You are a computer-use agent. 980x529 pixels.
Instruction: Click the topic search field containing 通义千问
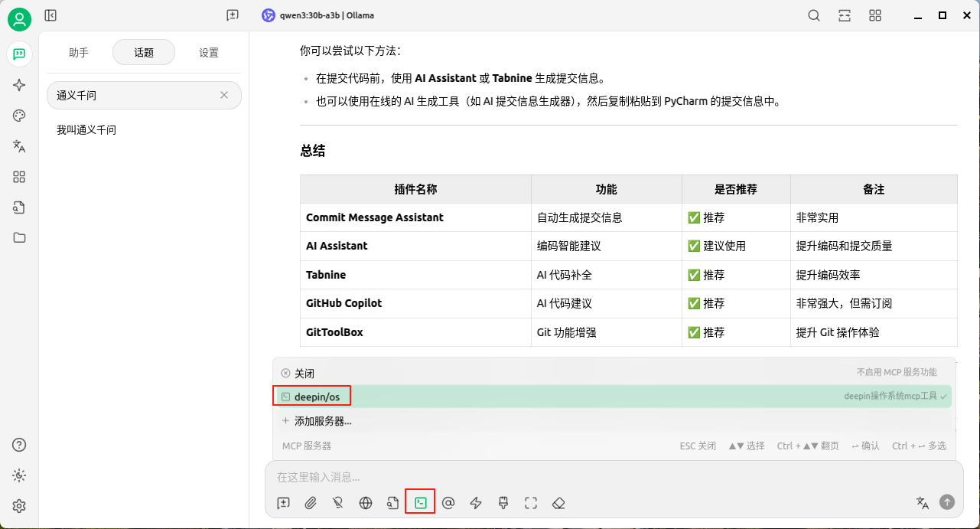[x=144, y=96]
